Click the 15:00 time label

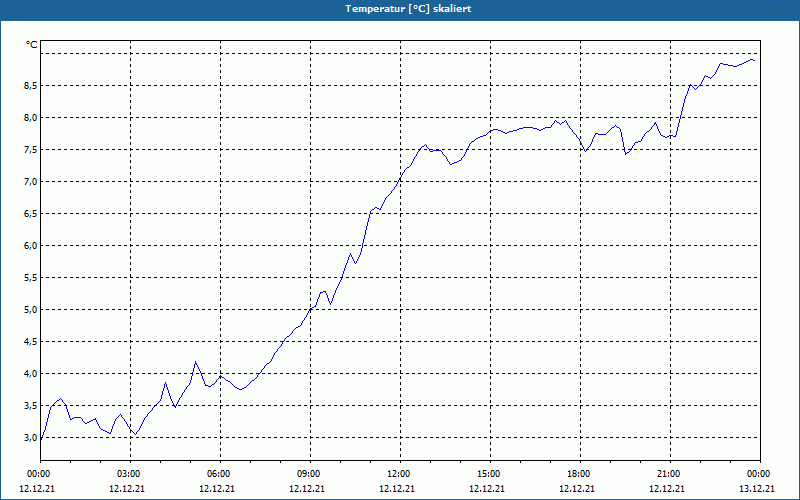[488, 474]
